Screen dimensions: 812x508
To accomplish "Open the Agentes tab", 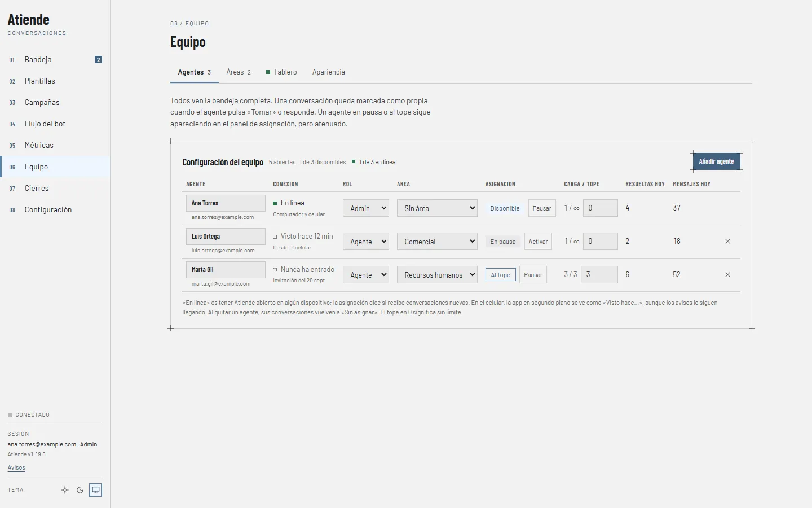I will tap(195, 72).
